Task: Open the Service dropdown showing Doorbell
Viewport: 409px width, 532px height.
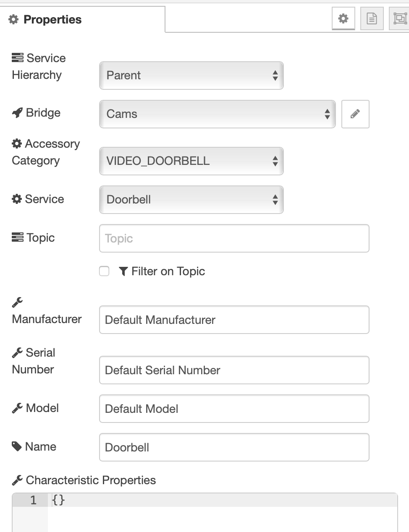Action: click(x=191, y=200)
